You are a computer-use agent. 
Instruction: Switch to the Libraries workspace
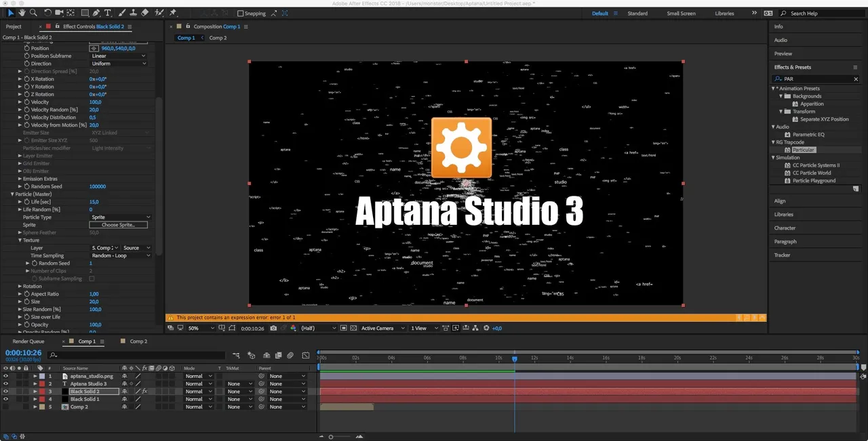pos(724,14)
